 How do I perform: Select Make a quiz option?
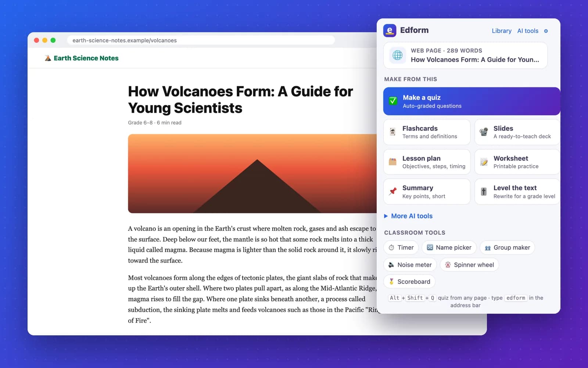click(x=472, y=101)
